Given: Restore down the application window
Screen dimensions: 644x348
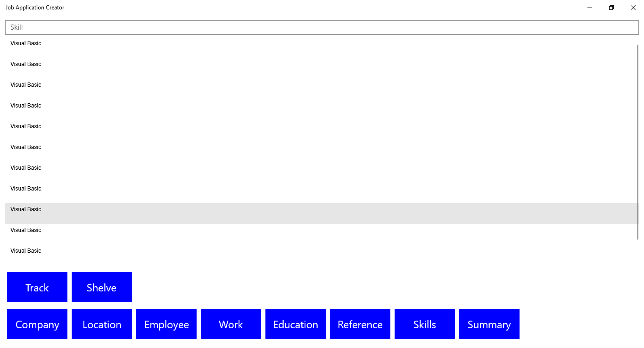Looking at the screenshot, I should (x=611, y=8).
